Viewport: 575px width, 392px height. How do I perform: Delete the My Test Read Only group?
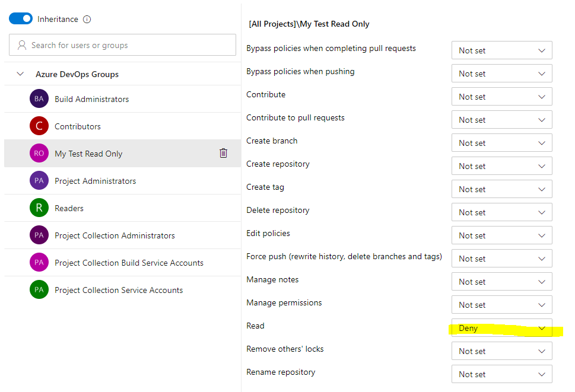(223, 154)
